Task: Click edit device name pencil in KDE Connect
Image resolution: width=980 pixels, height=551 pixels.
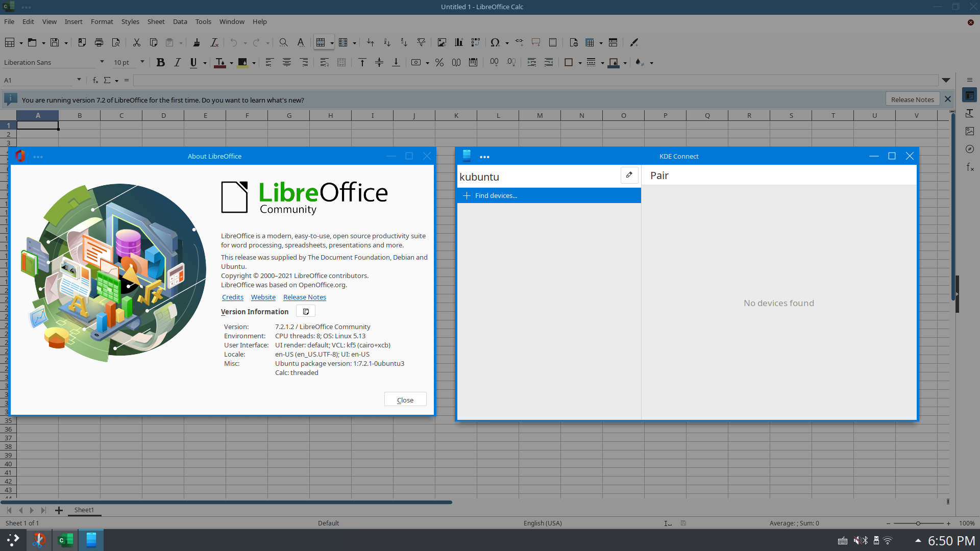Action: coord(629,175)
